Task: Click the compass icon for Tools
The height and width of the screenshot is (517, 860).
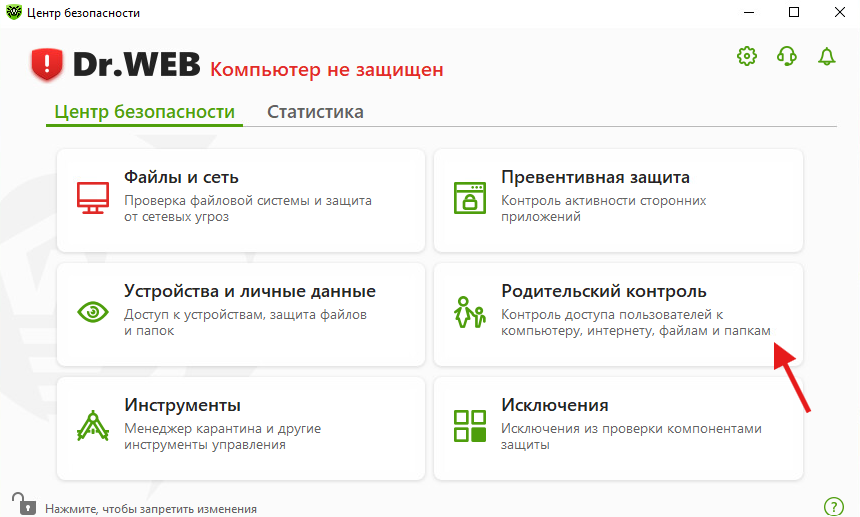Action: pyautogui.click(x=93, y=425)
